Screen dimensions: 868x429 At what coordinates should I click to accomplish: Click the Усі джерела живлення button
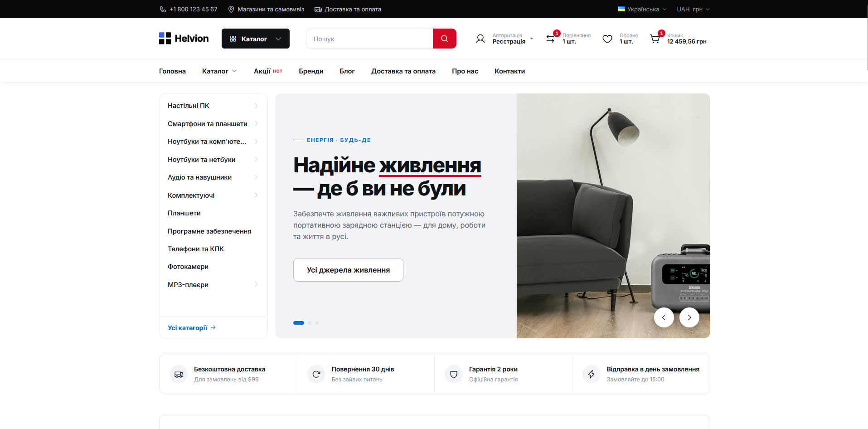point(348,270)
